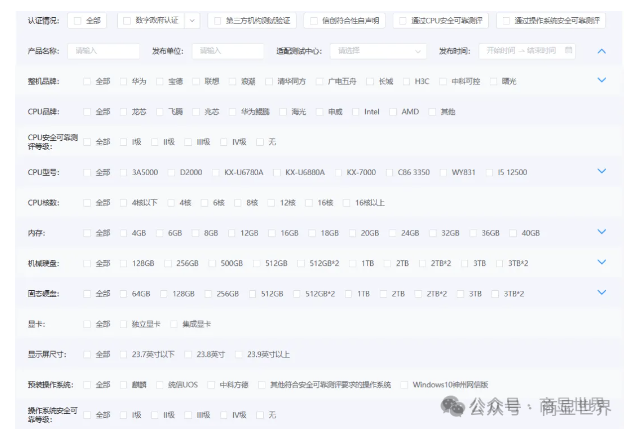Viewport: 632px width, 433px height.
Task: Check IV级 in CPU安全可靠测评等级 row
Action: [x=224, y=142]
